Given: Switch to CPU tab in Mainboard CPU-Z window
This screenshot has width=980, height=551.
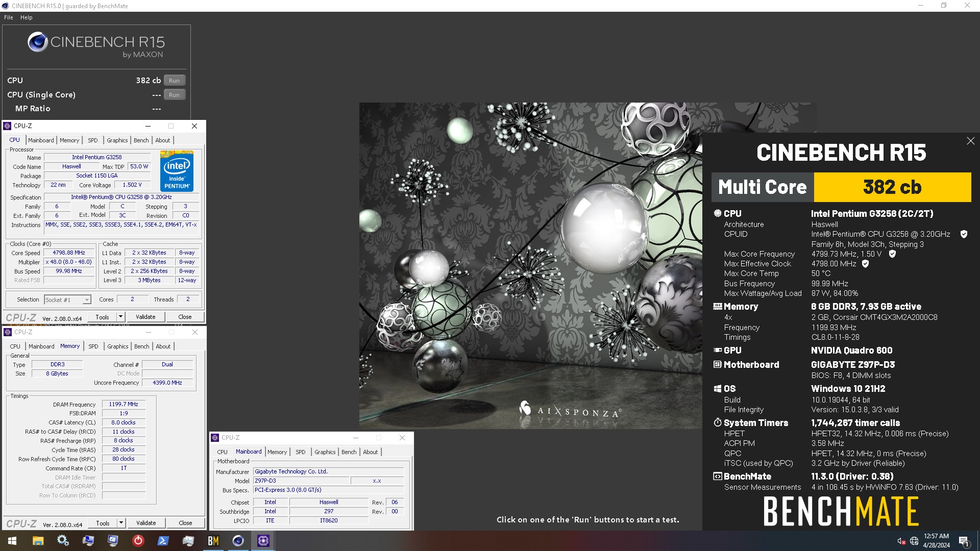Looking at the screenshot, I should tap(223, 452).
